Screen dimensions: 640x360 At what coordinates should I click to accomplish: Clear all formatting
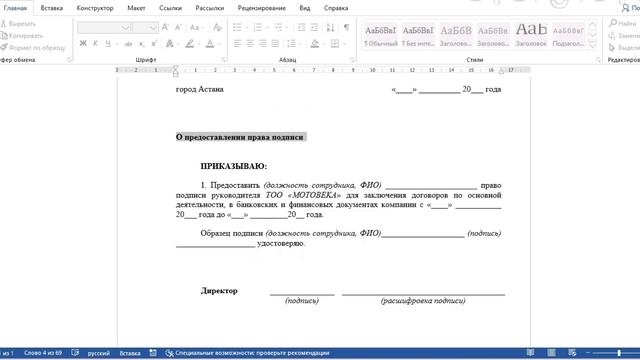(217, 27)
